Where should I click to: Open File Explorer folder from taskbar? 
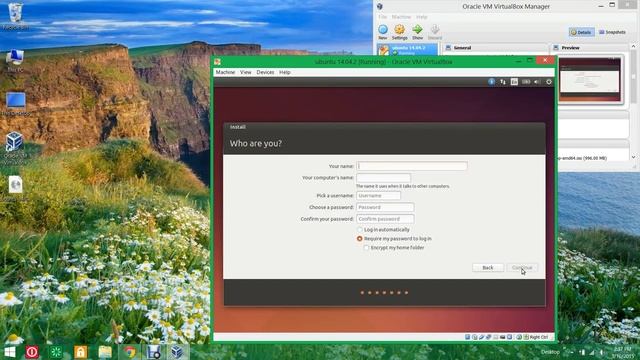pyautogui.click(x=105, y=352)
